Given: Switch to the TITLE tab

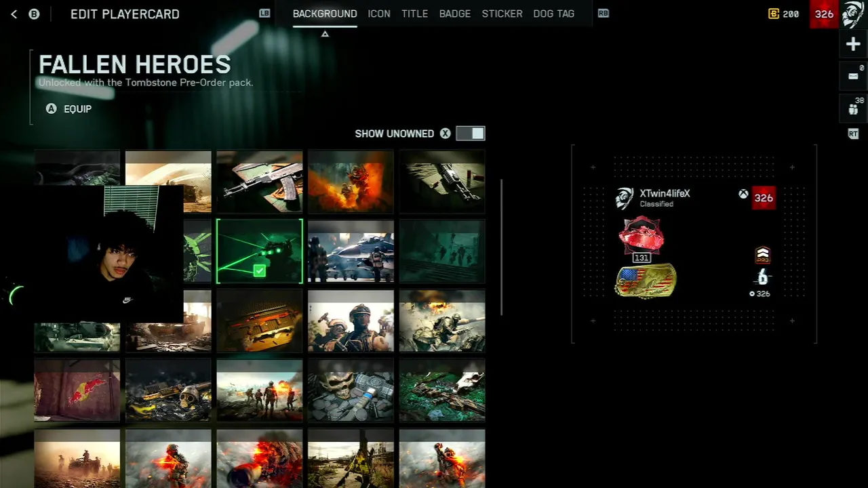Looking at the screenshot, I should [414, 14].
